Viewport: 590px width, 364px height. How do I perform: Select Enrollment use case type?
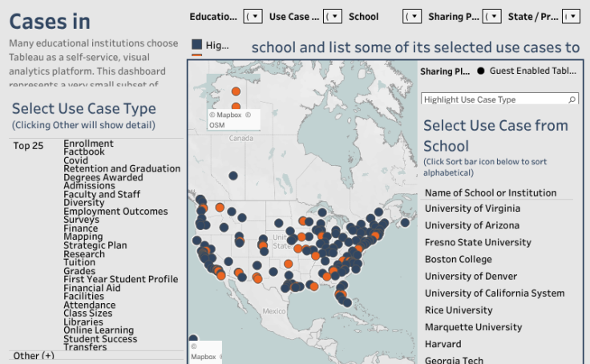[88, 144]
